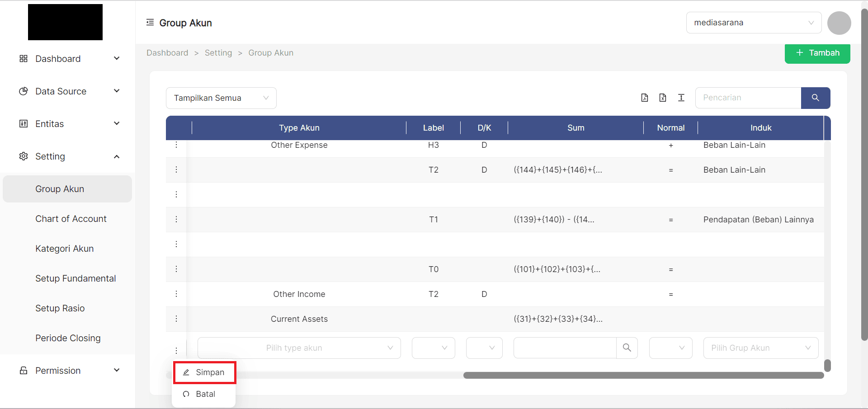Click the magnifier icon in the Sum field
The image size is (868, 409).
tap(627, 348)
